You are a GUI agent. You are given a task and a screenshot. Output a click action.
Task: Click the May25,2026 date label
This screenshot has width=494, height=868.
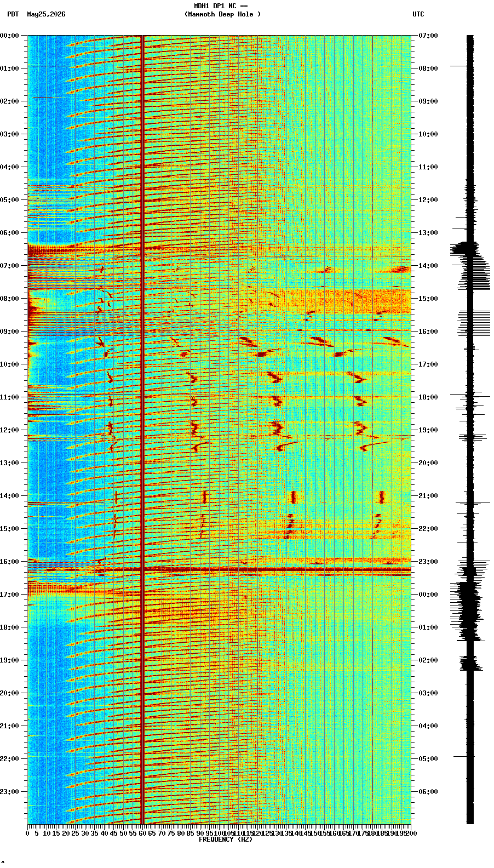point(46,14)
